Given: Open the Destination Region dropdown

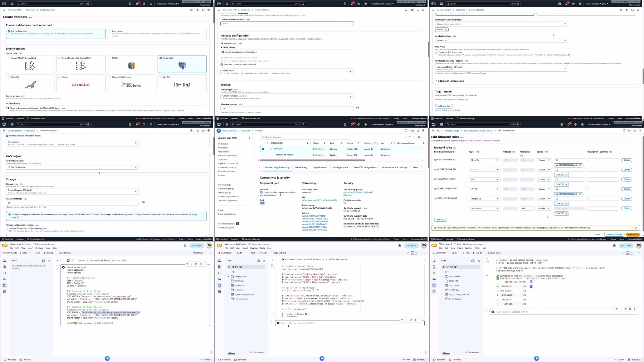Looking at the screenshot, I should [72, 167].
